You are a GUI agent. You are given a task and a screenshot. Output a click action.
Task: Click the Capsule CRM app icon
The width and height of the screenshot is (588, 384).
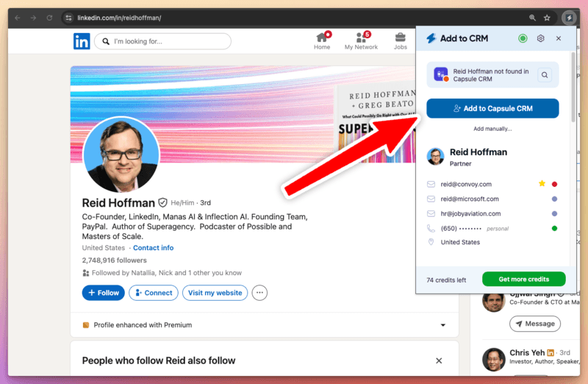(x=441, y=74)
